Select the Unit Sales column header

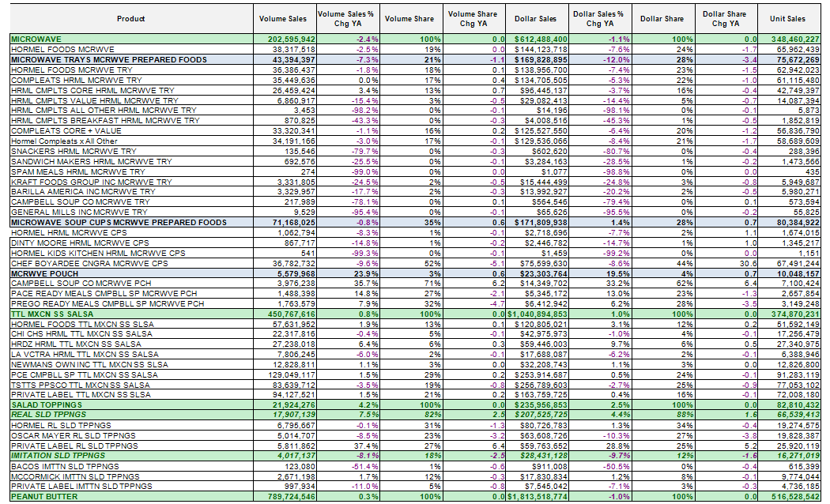click(x=787, y=19)
